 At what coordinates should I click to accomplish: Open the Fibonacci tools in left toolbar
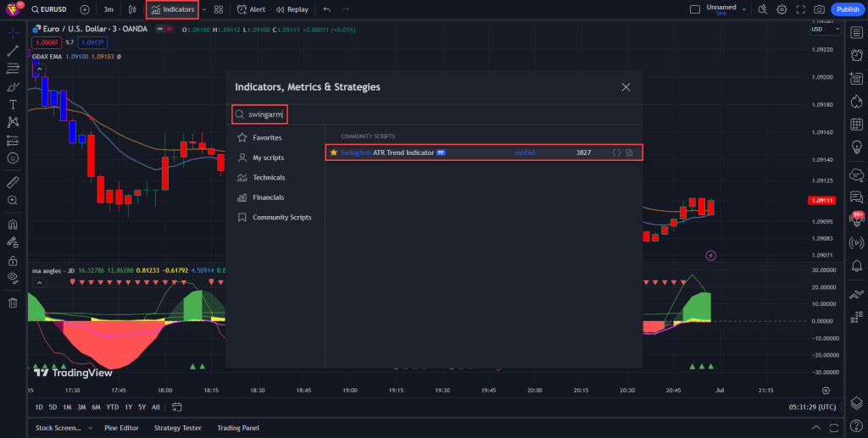point(13,69)
